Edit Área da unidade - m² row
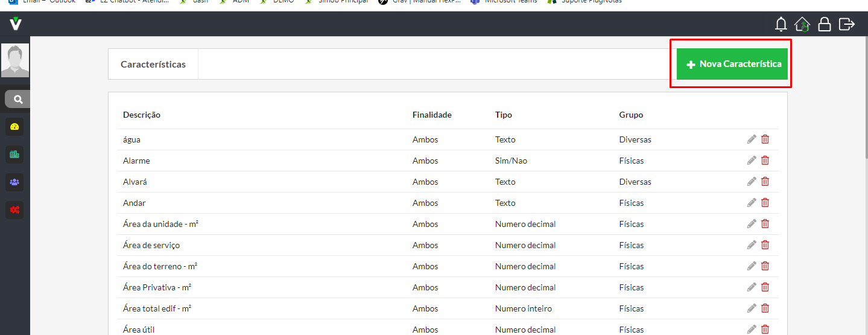Viewport: 868px width, 335px height. [x=752, y=224]
